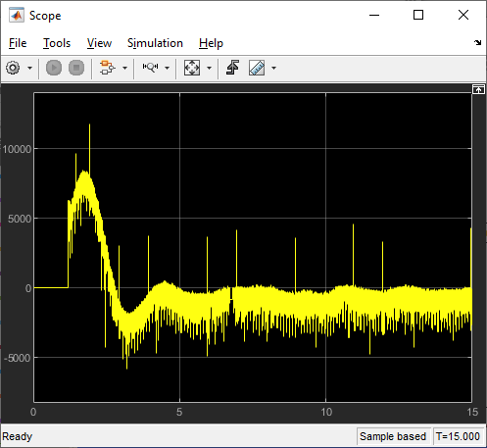Toggle the Triggers toolbar icon
This screenshot has height=448, width=487.
pos(233,68)
